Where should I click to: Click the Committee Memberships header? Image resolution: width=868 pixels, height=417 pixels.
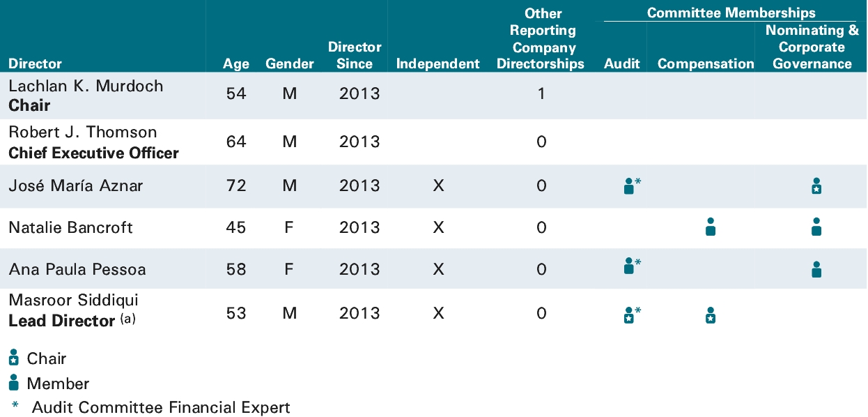pos(731,13)
